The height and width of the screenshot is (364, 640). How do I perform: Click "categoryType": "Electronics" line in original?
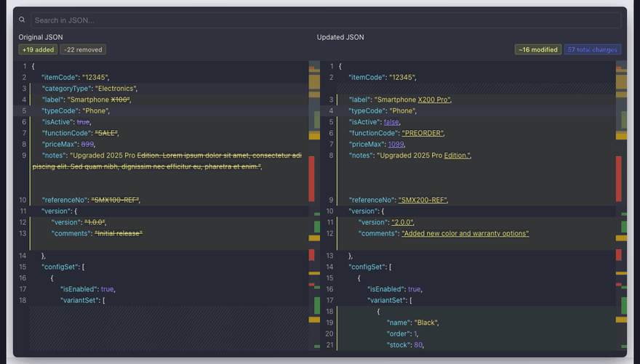[89, 89]
